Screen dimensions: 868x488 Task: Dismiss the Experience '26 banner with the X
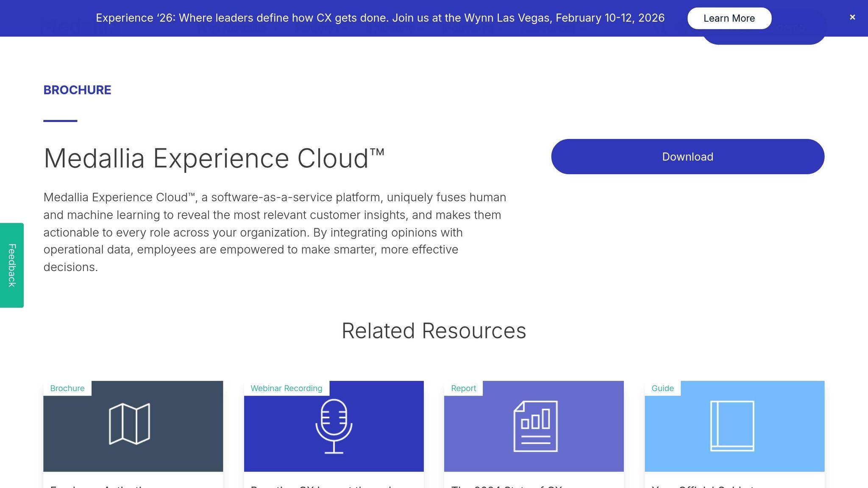point(852,17)
